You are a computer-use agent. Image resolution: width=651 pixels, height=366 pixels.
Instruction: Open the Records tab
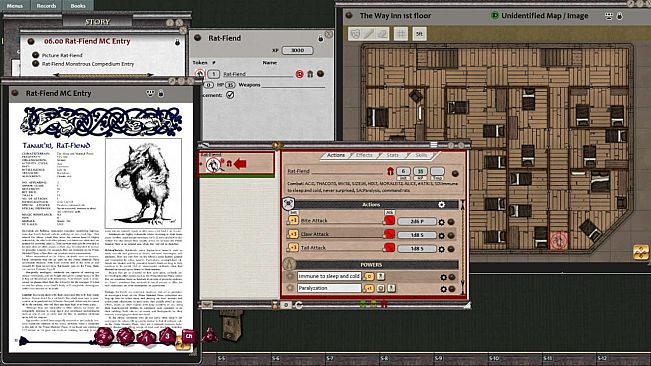46,5
